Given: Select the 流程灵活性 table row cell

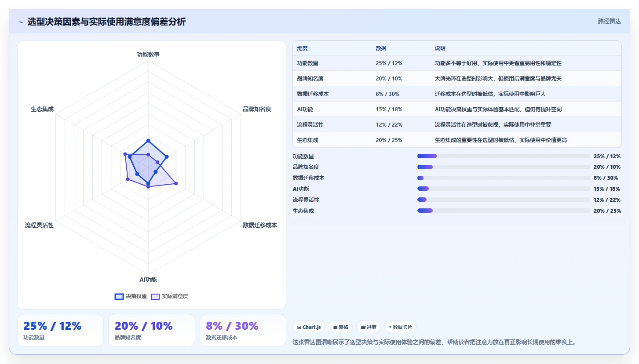Looking at the screenshot, I should tap(310, 125).
